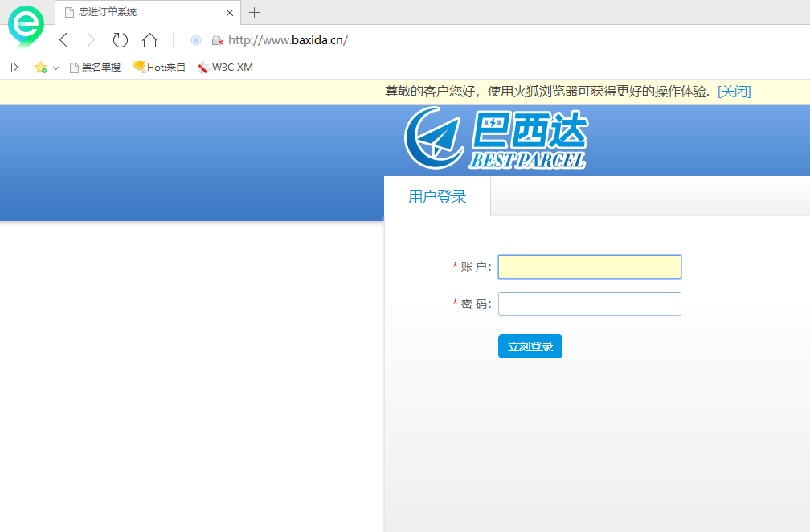Go to browser home page icon

tap(149, 39)
